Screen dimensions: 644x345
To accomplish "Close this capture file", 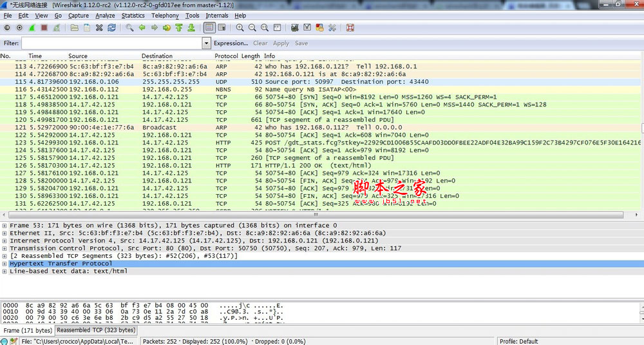I will [x=99, y=28].
